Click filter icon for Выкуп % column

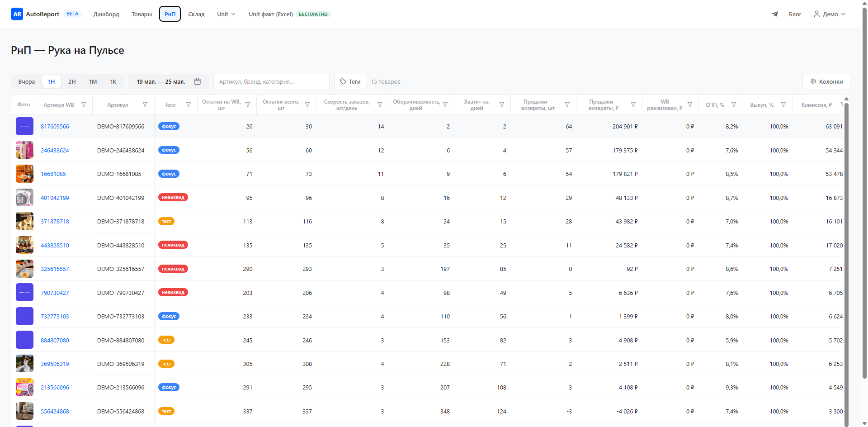(x=783, y=104)
